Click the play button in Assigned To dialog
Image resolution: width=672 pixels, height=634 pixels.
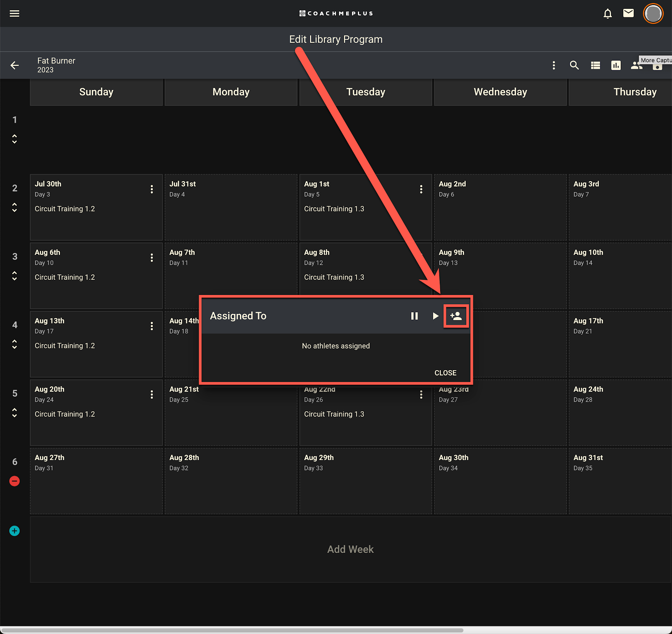pos(436,316)
